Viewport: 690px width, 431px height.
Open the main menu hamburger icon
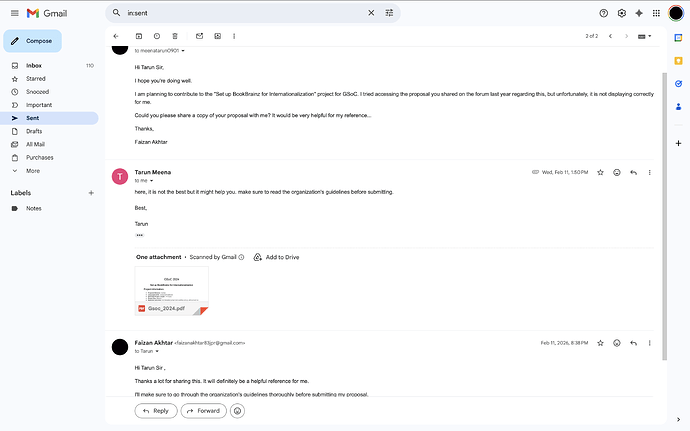pos(15,13)
